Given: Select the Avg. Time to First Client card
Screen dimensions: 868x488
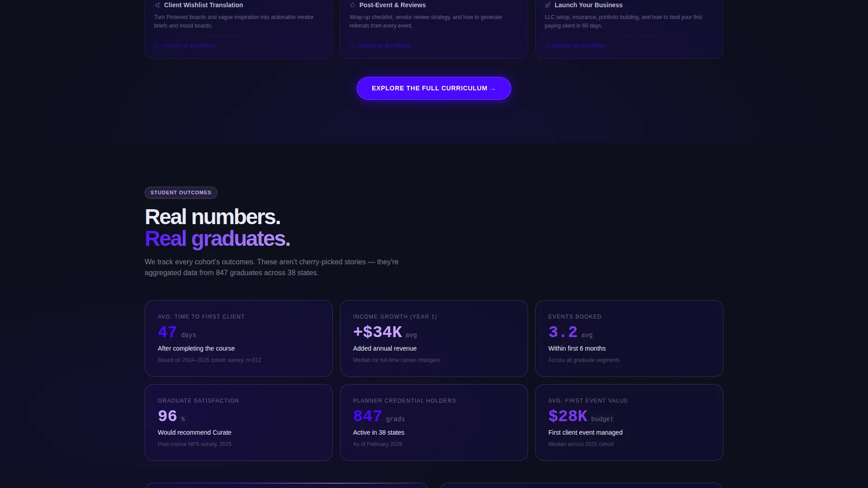Looking at the screenshot, I should tap(239, 338).
